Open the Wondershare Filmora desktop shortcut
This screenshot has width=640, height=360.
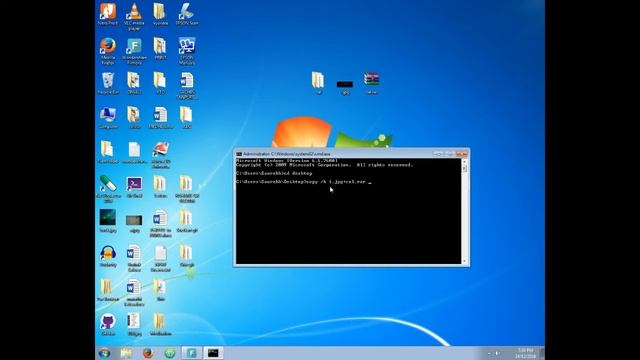tap(134, 51)
